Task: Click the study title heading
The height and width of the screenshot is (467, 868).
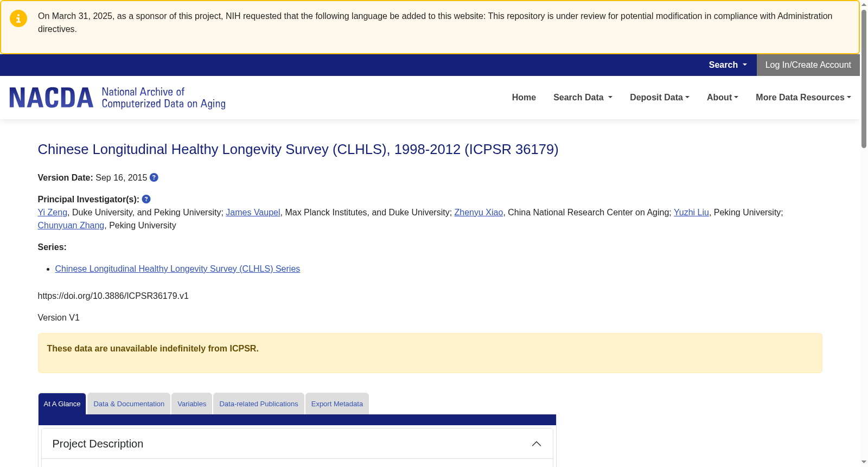Action: click(x=298, y=149)
